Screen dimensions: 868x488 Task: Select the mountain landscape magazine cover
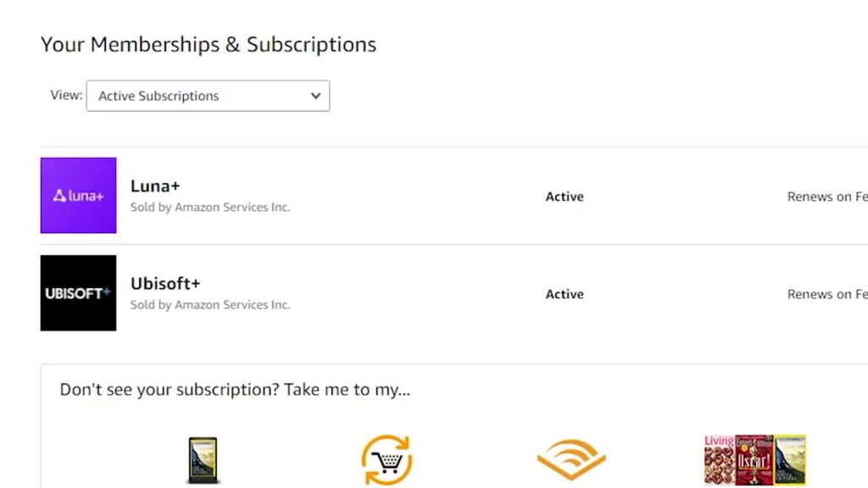pyautogui.click(x=790, y=460)
